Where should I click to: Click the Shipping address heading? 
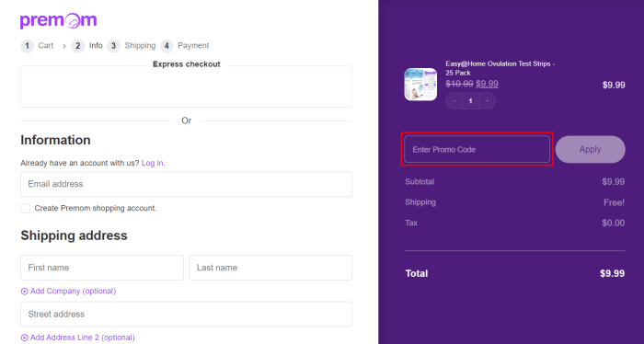(74, 235)
